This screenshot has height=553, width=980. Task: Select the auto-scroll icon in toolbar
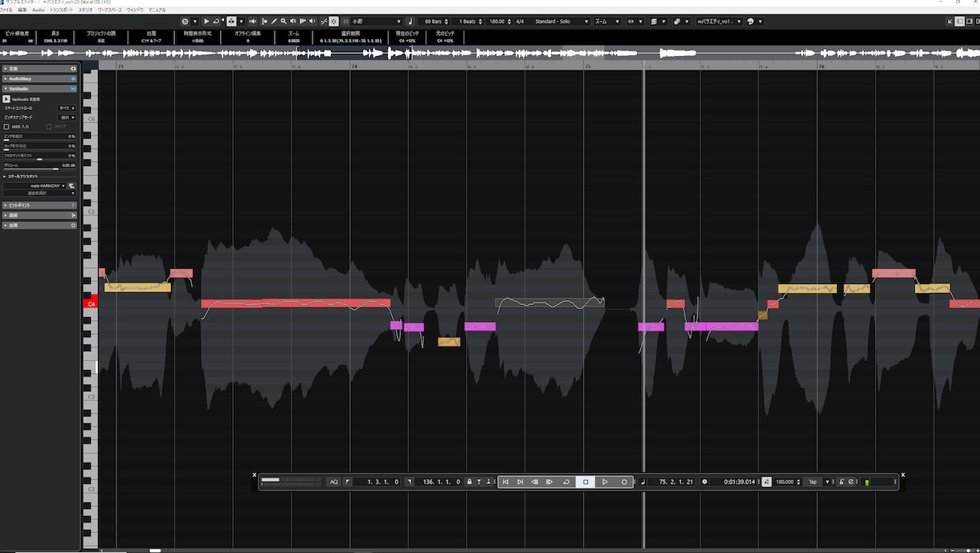(231, 21)
